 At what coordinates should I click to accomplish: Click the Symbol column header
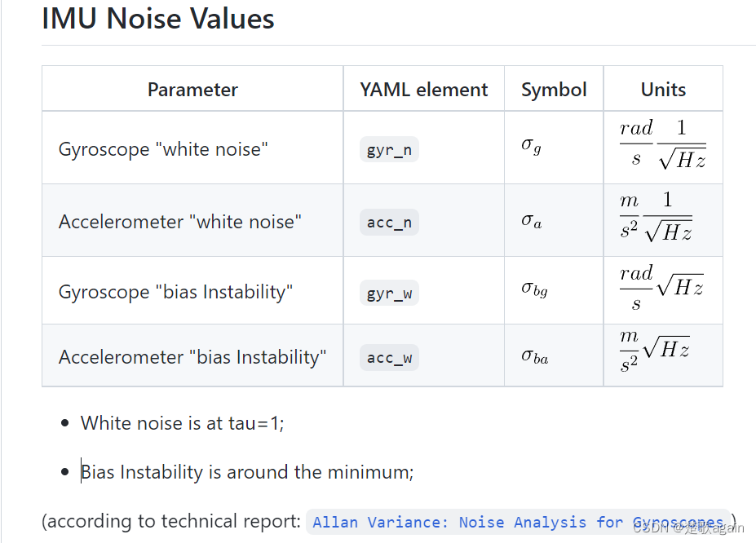[554, 90]
